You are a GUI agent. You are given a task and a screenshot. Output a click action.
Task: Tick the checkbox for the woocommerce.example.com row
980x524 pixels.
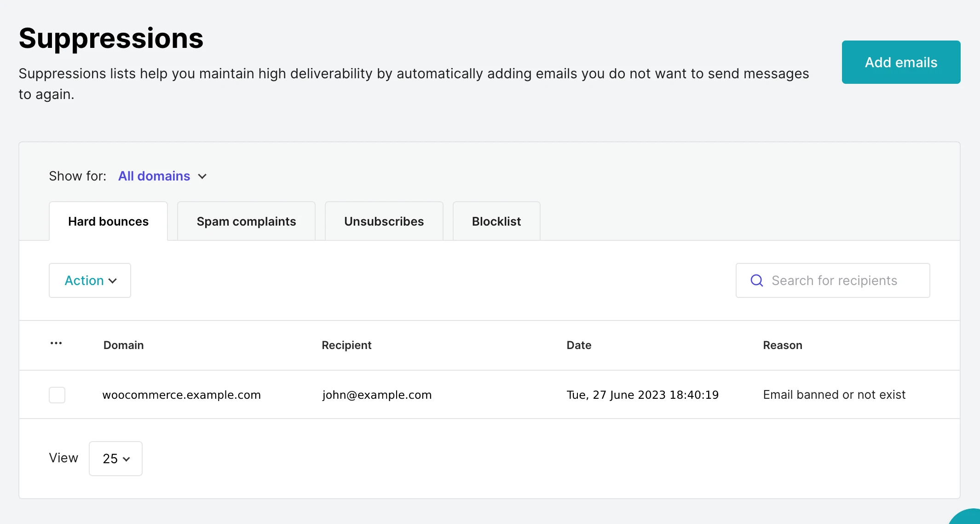tap(57, 395)
